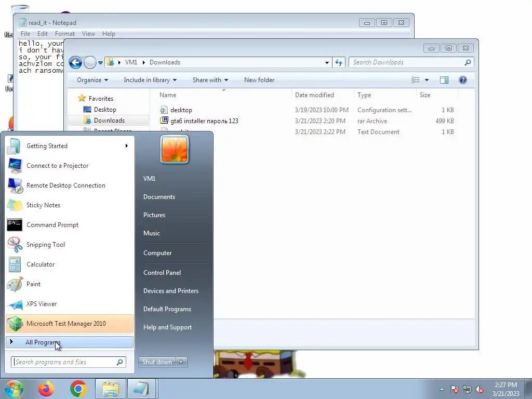532x399 pixels.
Task: Select Desktop under Favorites
Action: click(x=105, y=110)
